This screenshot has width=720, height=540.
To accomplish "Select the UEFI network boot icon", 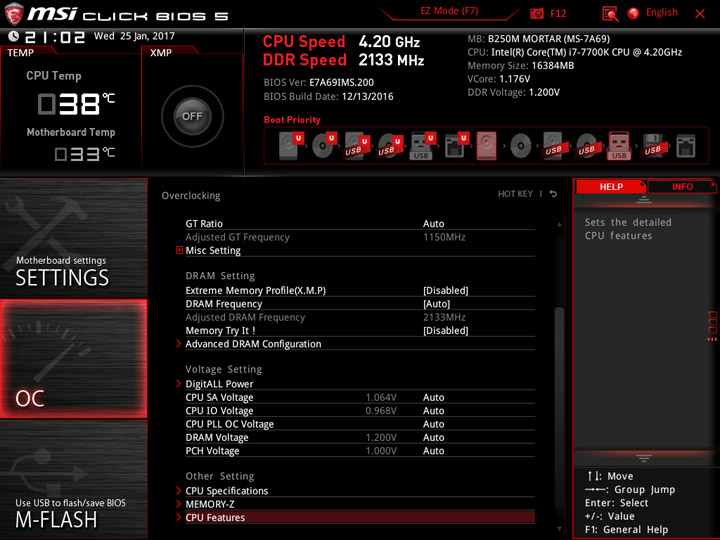I will [456, 146].
